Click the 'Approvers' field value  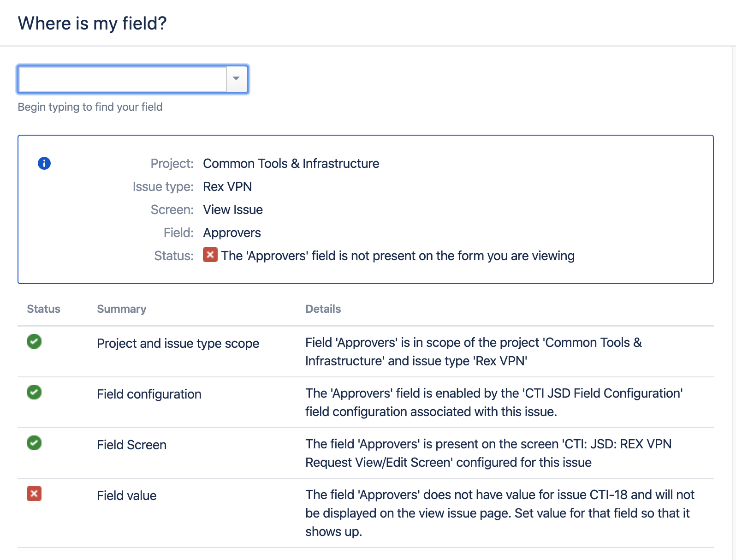tap(232, 233)
